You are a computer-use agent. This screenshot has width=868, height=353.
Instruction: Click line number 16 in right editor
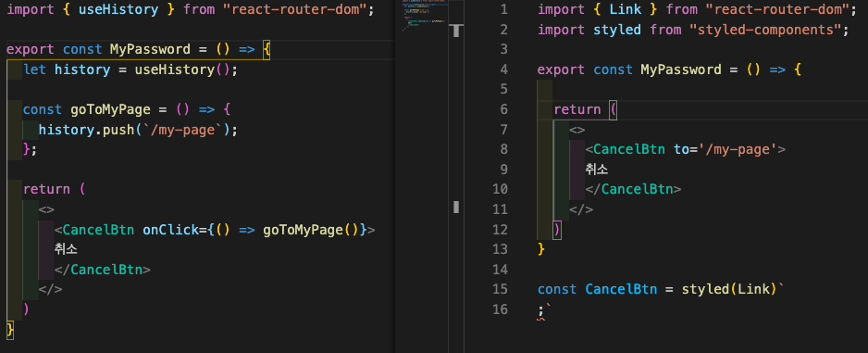tap(500, 309)
